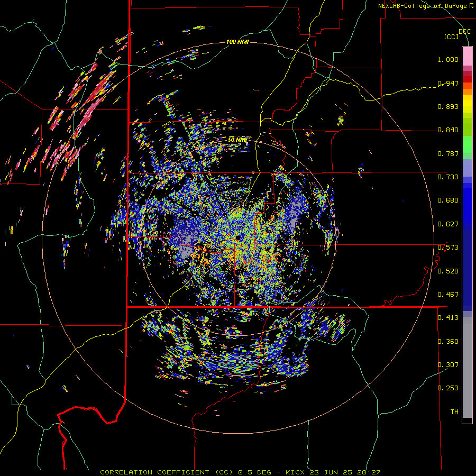476x476 pixels.
Task: Click the 0.680 scale value
Action: click(448, 200)
